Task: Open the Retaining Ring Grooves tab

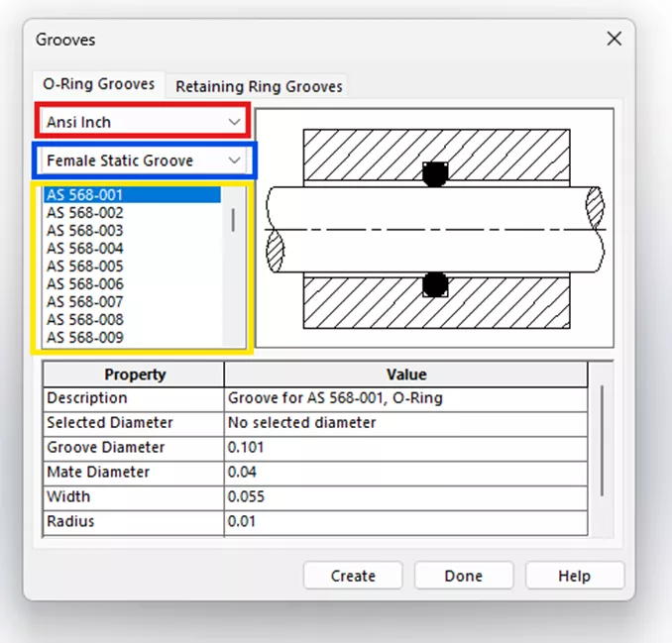Action: click(259, 86)
